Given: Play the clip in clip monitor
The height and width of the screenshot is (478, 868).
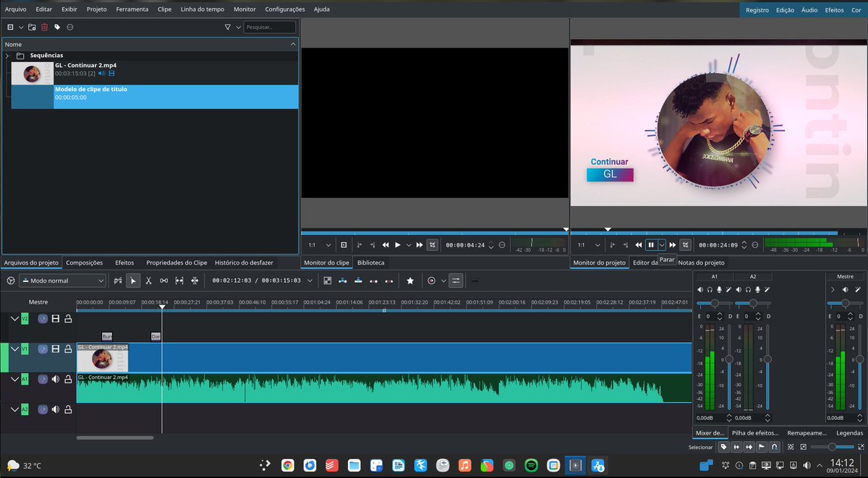Looking at the screenshot, I should click(x=397, y=245).
